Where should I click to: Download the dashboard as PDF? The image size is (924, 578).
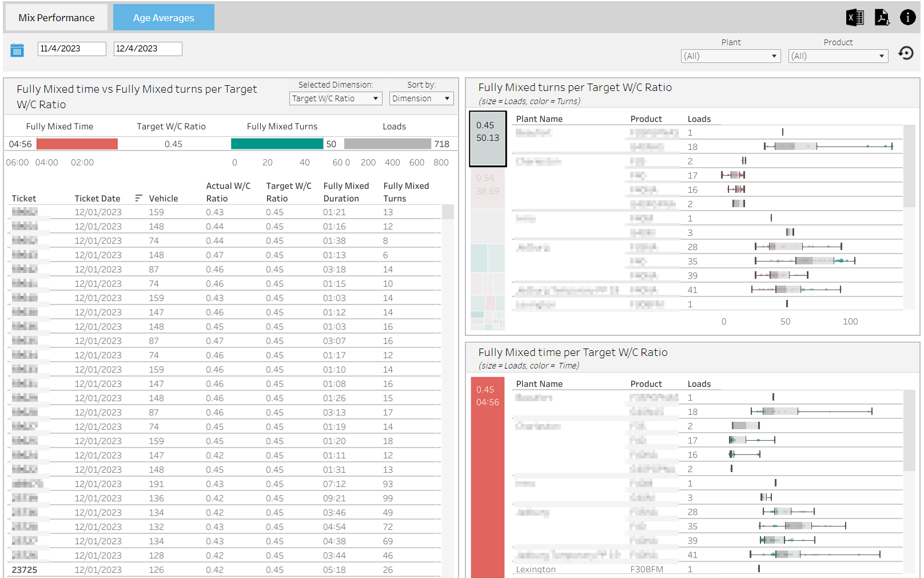click(882, 18)
